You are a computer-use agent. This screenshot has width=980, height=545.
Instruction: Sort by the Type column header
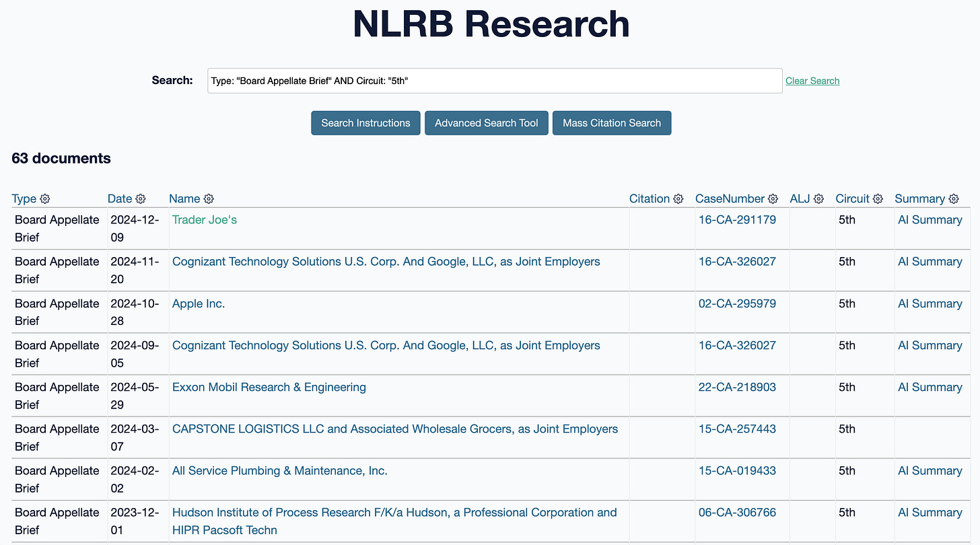click(x=24, y=198)
